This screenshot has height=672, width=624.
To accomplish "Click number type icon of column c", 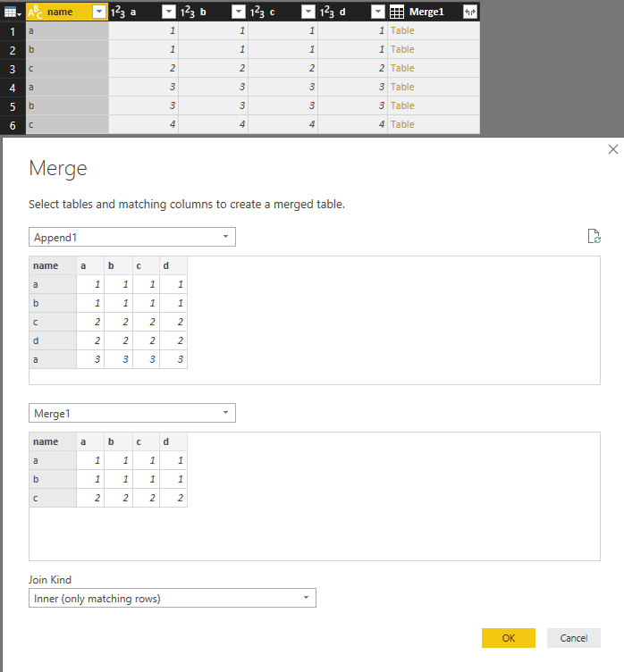I will click(257, 12).
